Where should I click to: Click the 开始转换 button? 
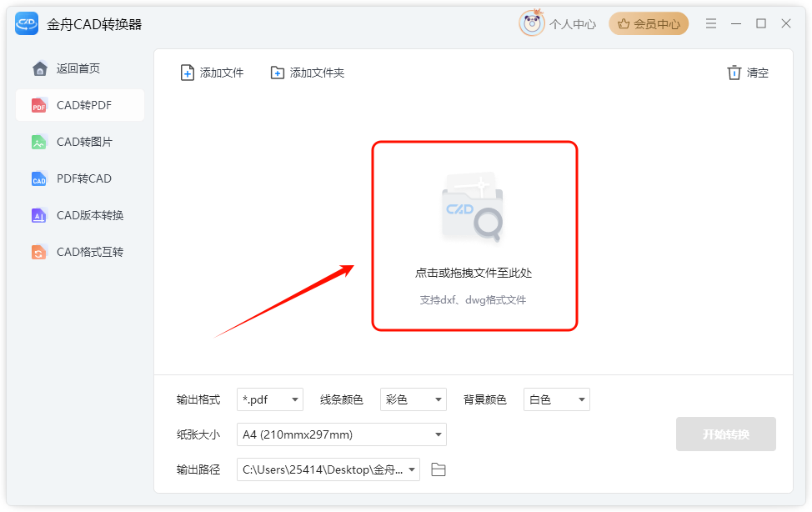coord(726,434)
